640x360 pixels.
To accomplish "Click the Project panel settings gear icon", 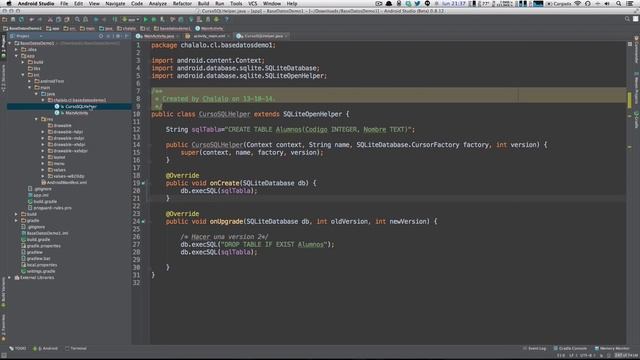I will tap(118, 36).
